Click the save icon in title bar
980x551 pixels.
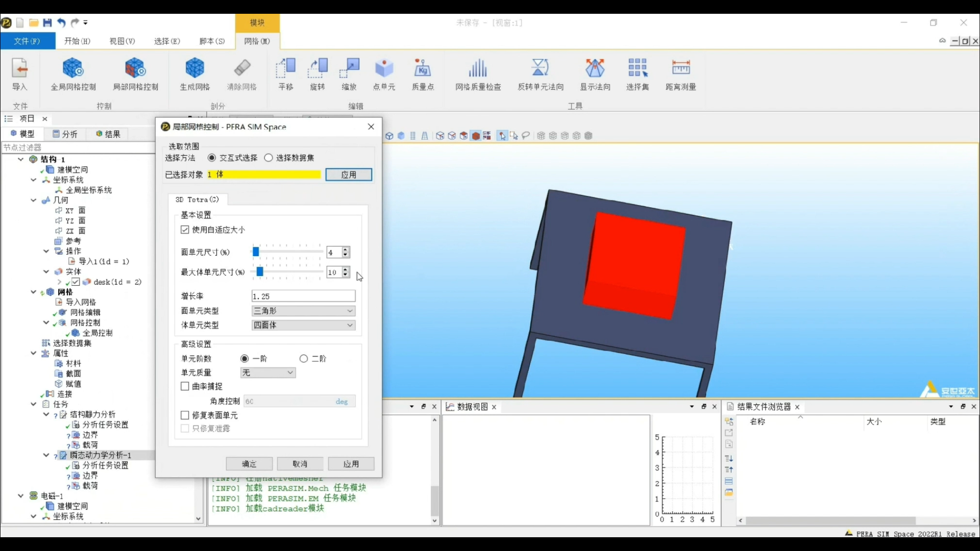point(47,22)
